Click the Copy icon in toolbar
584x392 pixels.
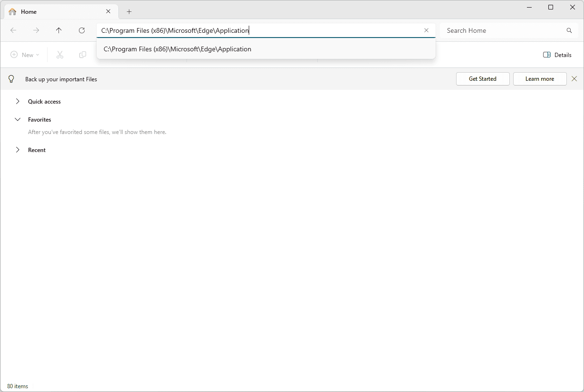83,55
